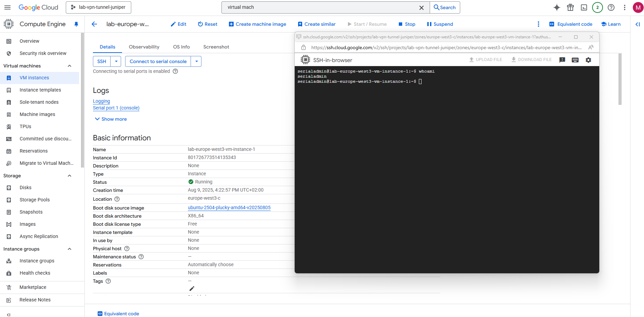Collapse the right side help panel
Screen dimensions: 644x317
tap(638, 24)
